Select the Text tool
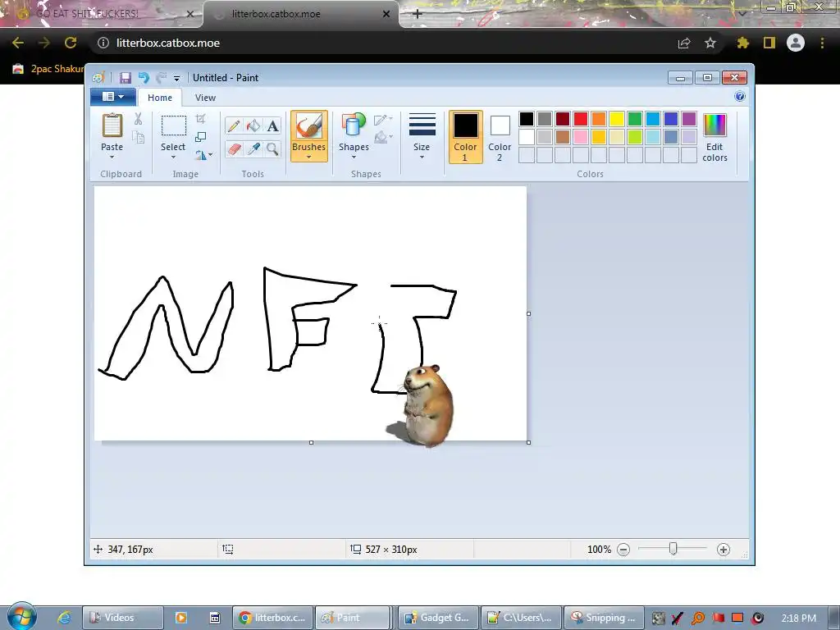The image size is (840, 630). click(x=272, y=126)
